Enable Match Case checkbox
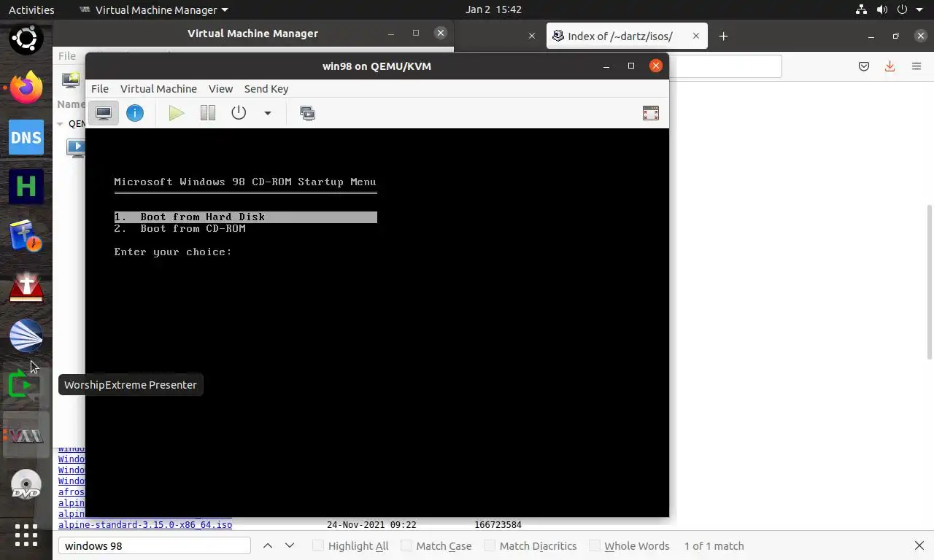The width and height of the screenshot is (934, 560). 406,545
